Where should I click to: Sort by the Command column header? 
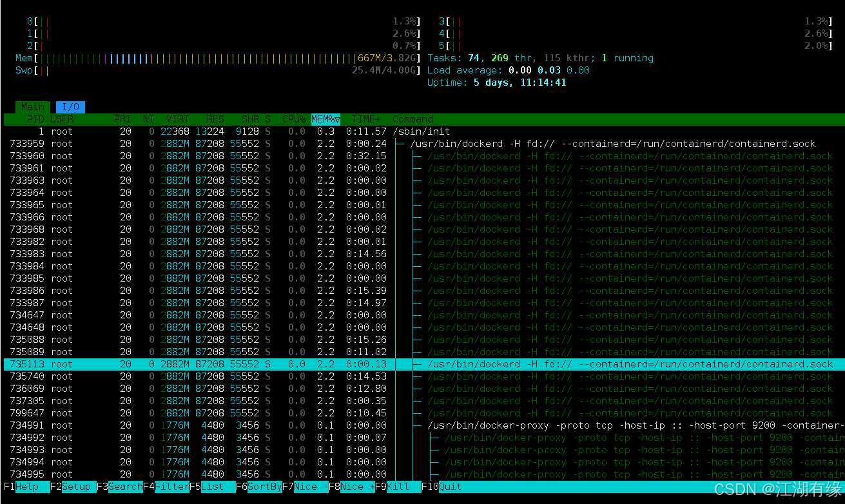pos(413,119)
